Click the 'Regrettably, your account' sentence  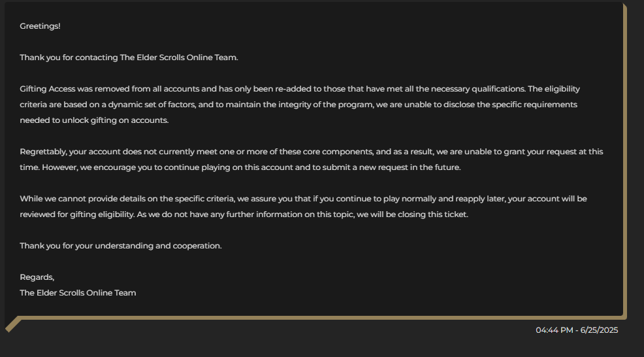click(312, 152)
